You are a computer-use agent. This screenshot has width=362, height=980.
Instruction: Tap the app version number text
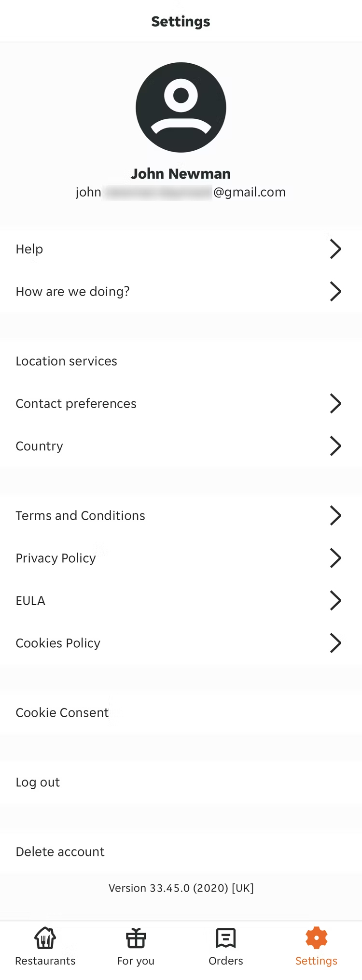(181, 888)
